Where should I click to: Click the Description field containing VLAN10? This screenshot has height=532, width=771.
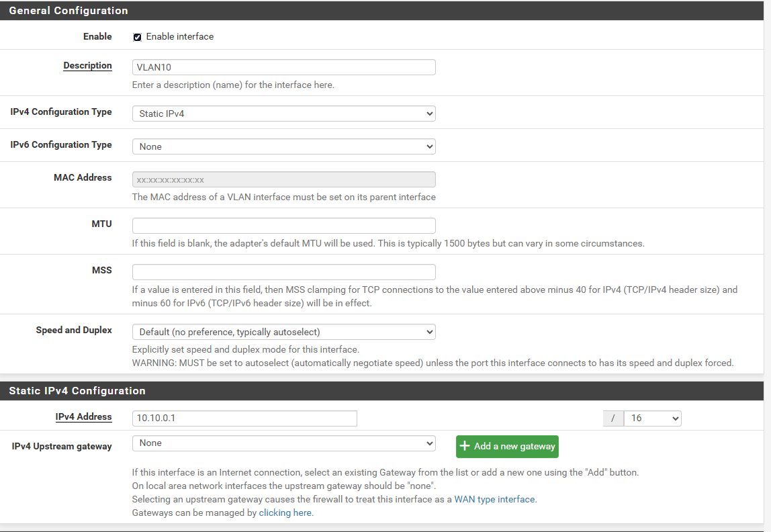click(x=283, y=66)
